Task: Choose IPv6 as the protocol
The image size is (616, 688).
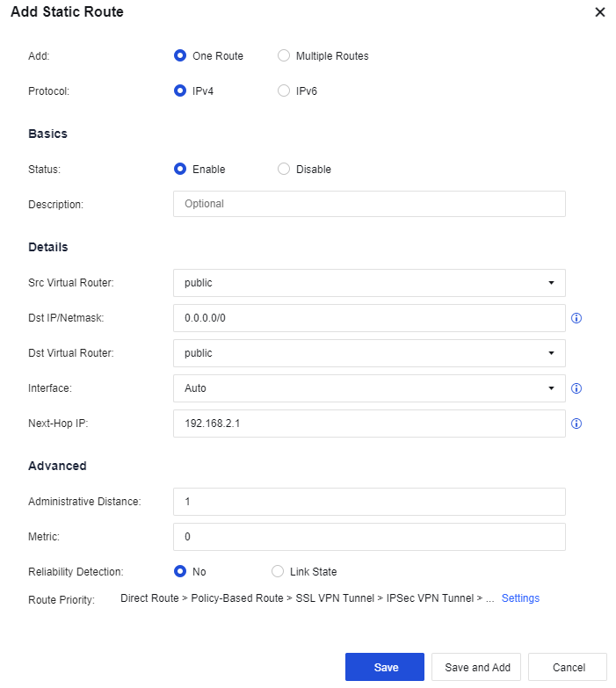Action: pos(284,91)
